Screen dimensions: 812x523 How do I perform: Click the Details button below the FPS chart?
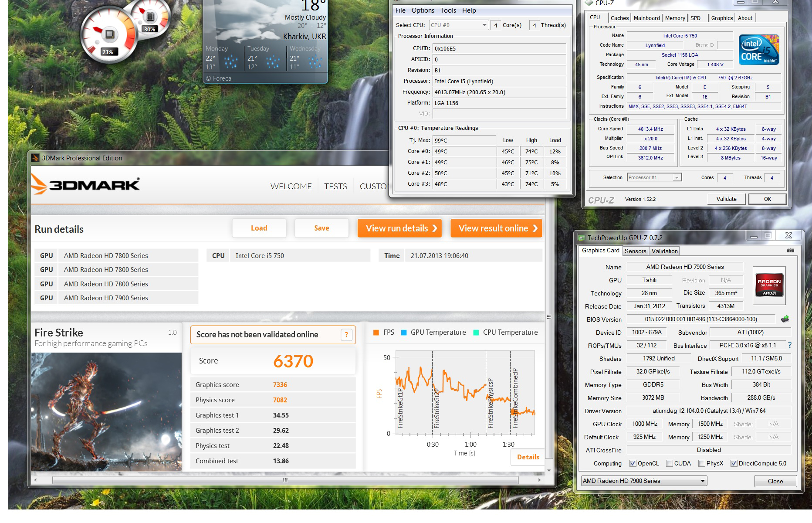coord(528,457)
